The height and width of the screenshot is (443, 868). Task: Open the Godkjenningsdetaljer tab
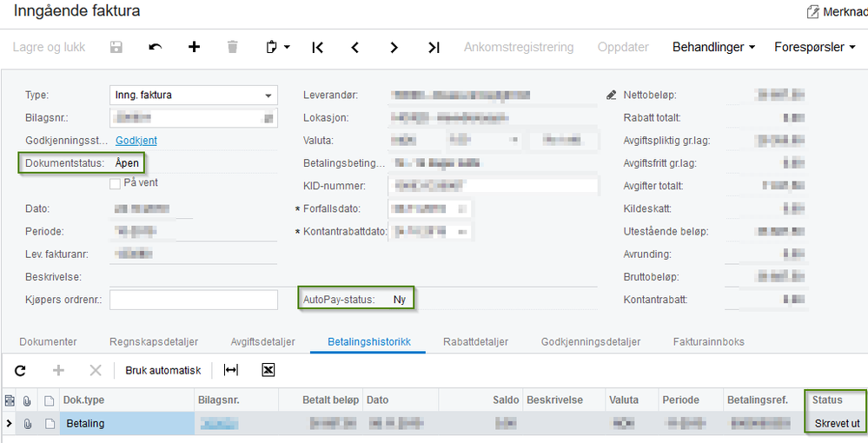590,341
